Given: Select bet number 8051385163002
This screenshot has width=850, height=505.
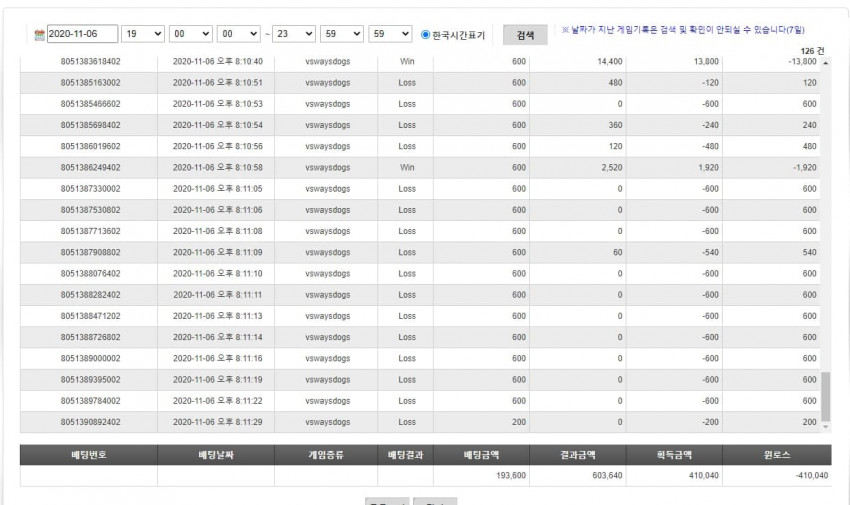Looking at the screenshot, I should pos(91,83).
